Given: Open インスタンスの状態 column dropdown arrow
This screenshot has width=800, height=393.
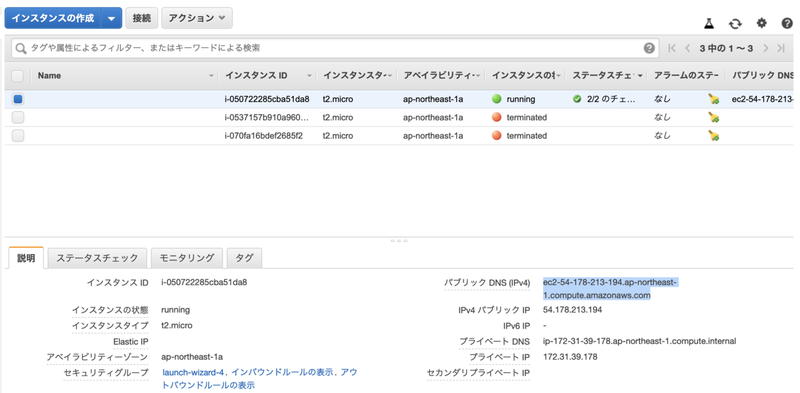Looking at the screenshot, I should point(559,76).
